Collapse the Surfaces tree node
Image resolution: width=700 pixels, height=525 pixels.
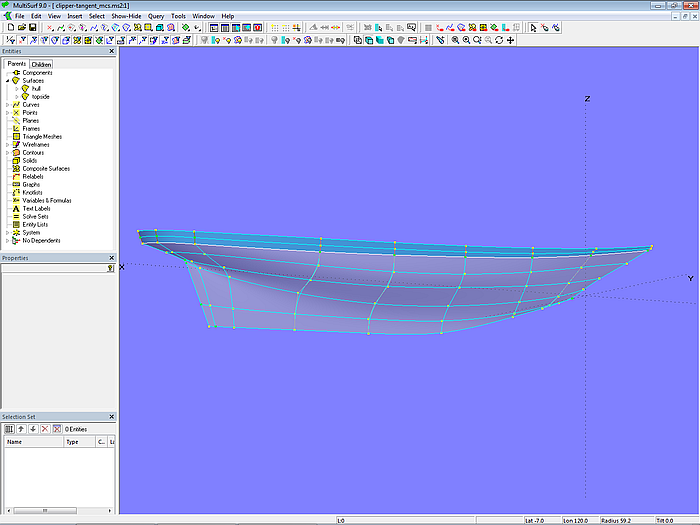[7, 81]
